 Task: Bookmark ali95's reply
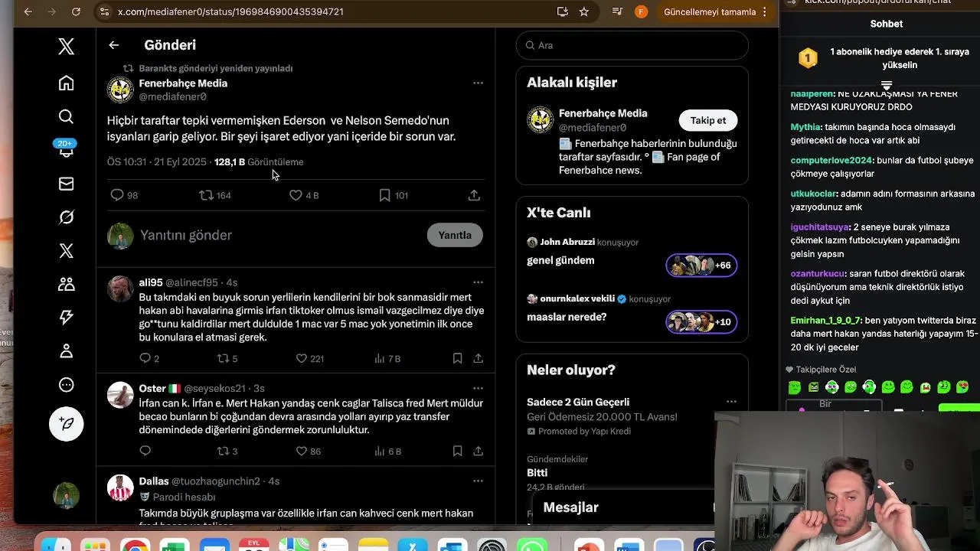(457, 358)
